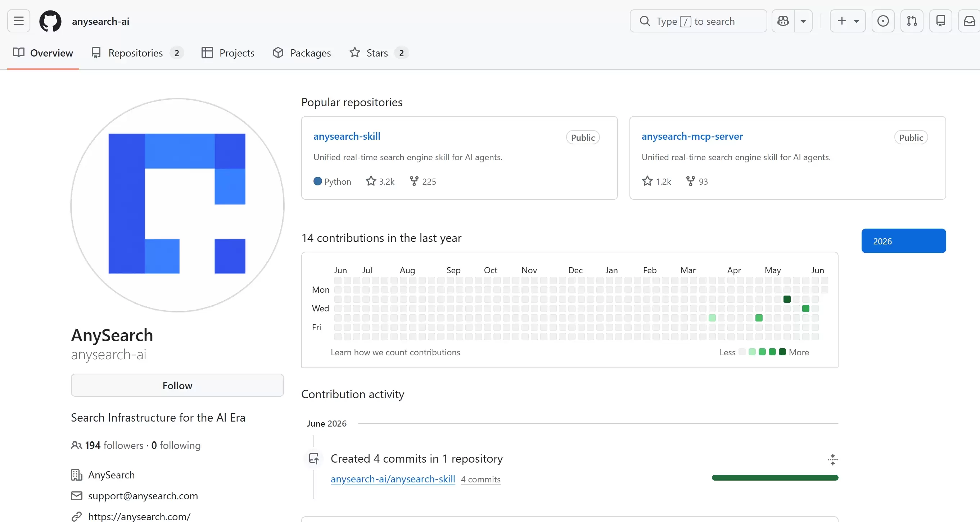This screenshot has width=980, height=522.
Task: Open the 4 commits link
Action: (480, 480)
